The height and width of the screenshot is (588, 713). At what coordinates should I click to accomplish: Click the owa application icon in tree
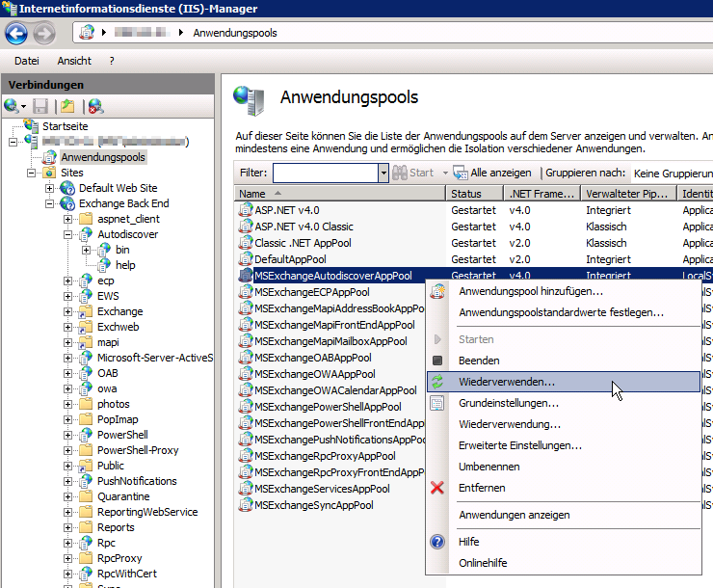coord(86,388)
